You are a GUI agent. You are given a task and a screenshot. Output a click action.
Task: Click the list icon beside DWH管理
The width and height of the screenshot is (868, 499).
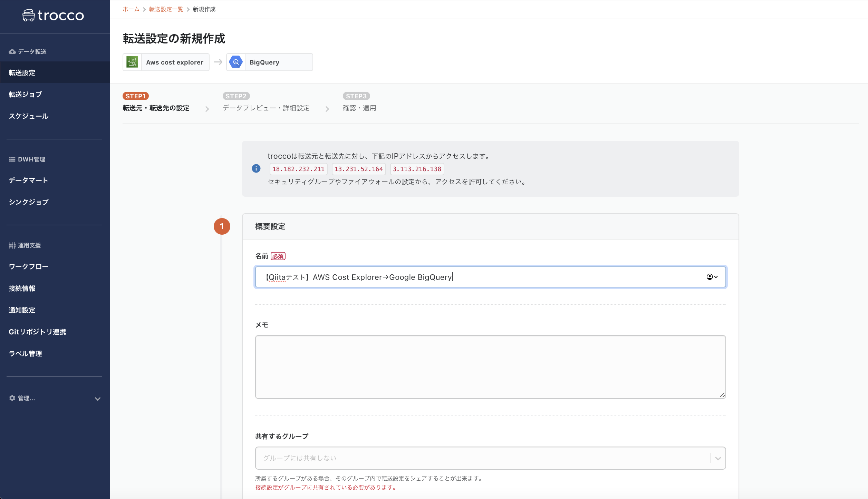12,159
